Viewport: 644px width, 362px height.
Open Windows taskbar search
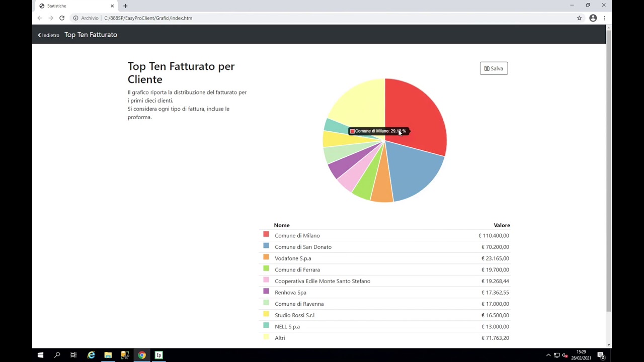[57, 355]
